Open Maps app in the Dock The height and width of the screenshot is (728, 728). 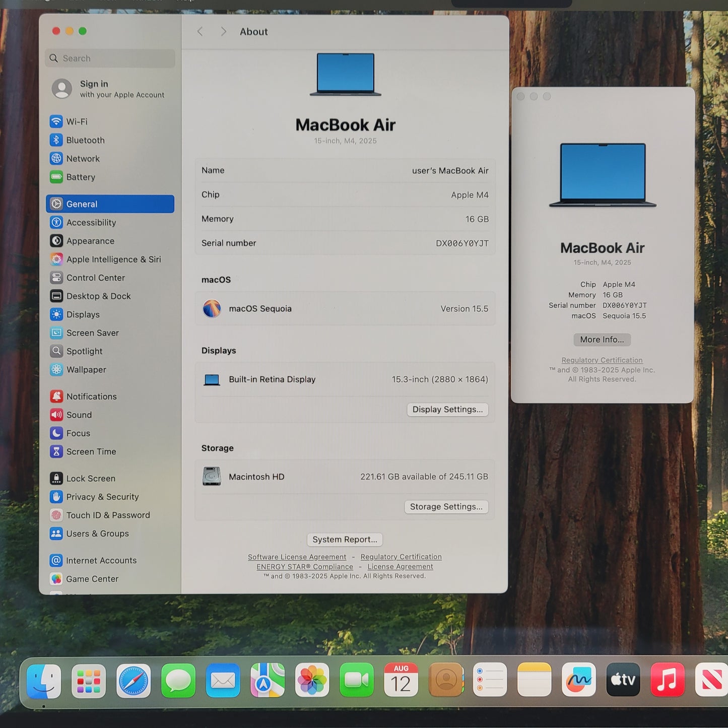(x=268, y=681)
